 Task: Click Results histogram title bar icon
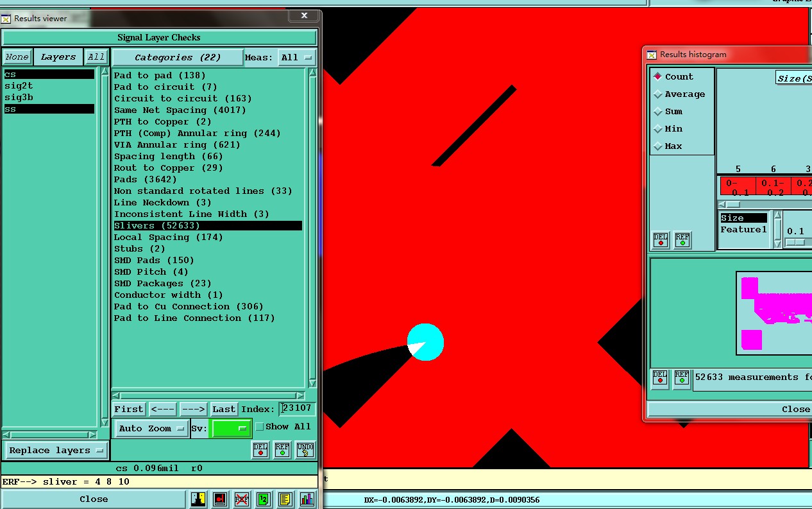tap(652, 55)
